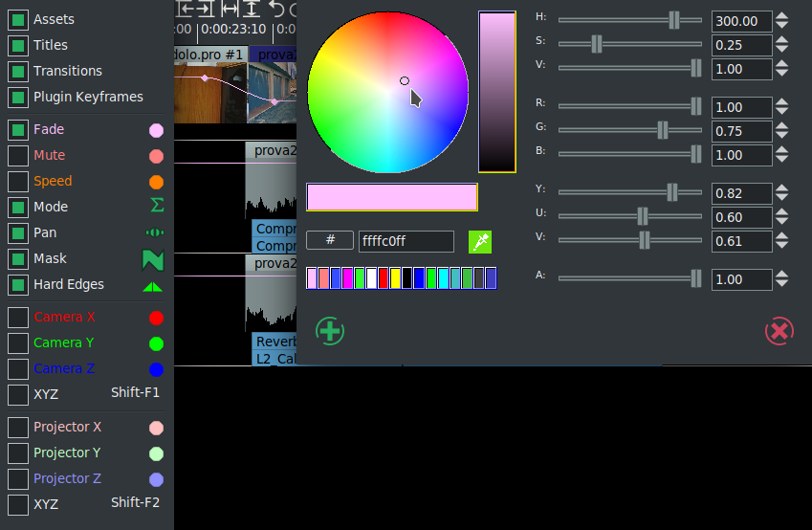Click the eyedropper color grab icon

click(480, 242)
